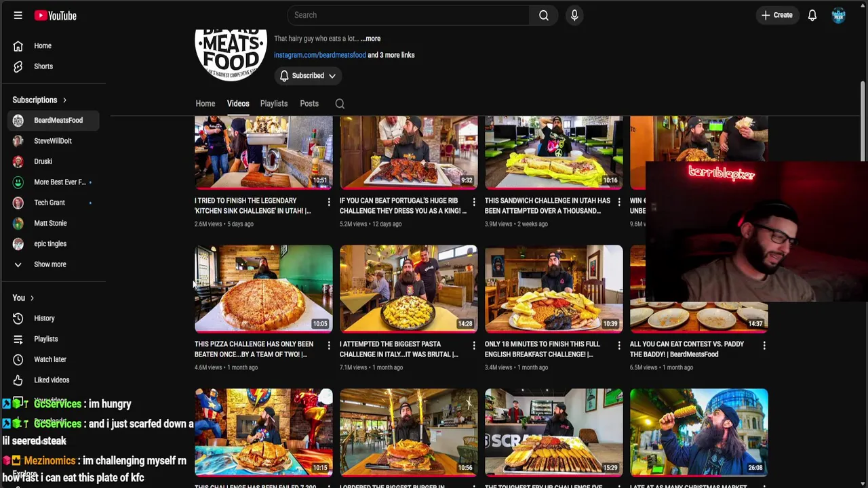Screen dimensions: 868x488
Task: Open options for pasta challenge video
Action: 474,346
